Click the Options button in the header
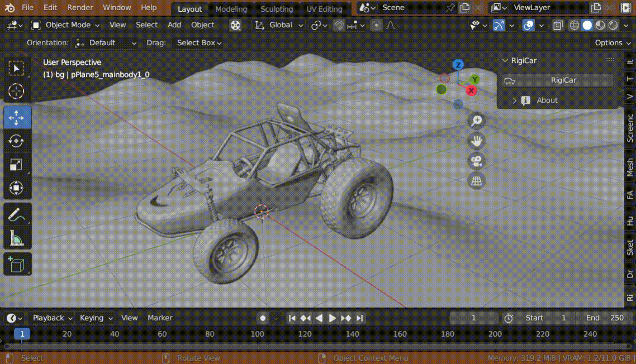636x364 pixels. tap(611, 42)
